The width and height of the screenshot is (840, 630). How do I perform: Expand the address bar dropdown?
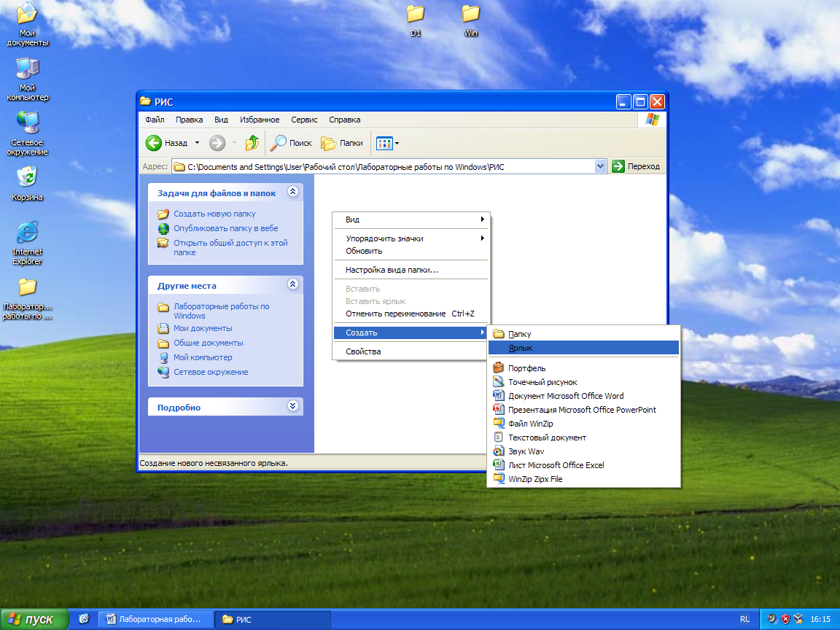(x=600, y=166)
